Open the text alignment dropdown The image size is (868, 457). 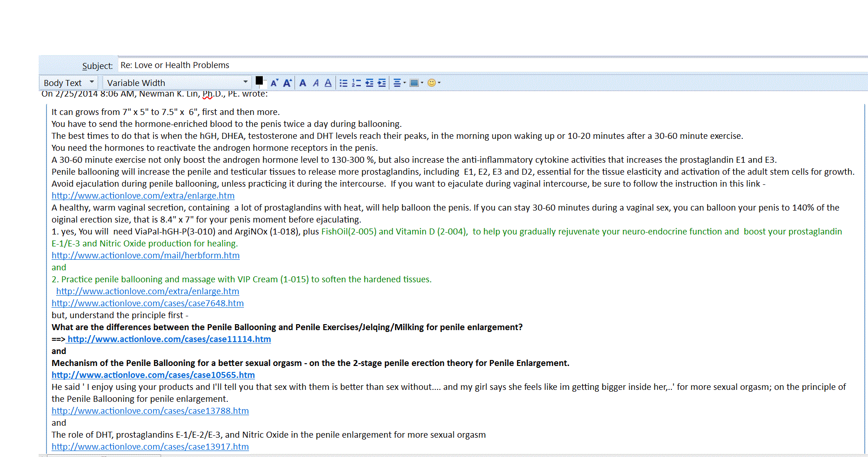click(399, 83)
